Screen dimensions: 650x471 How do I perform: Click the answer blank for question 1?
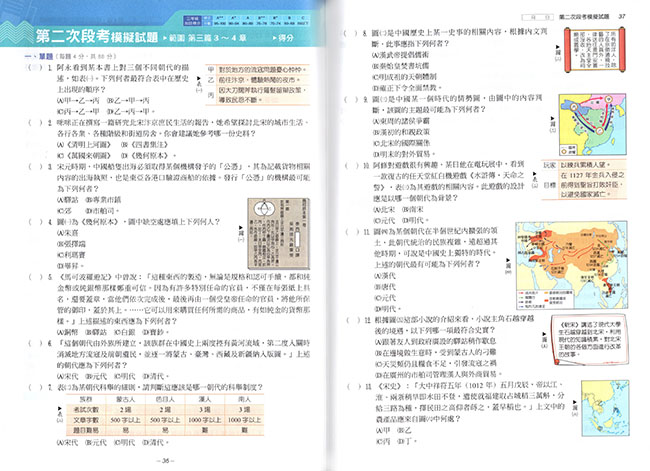[x=35, y=68]
